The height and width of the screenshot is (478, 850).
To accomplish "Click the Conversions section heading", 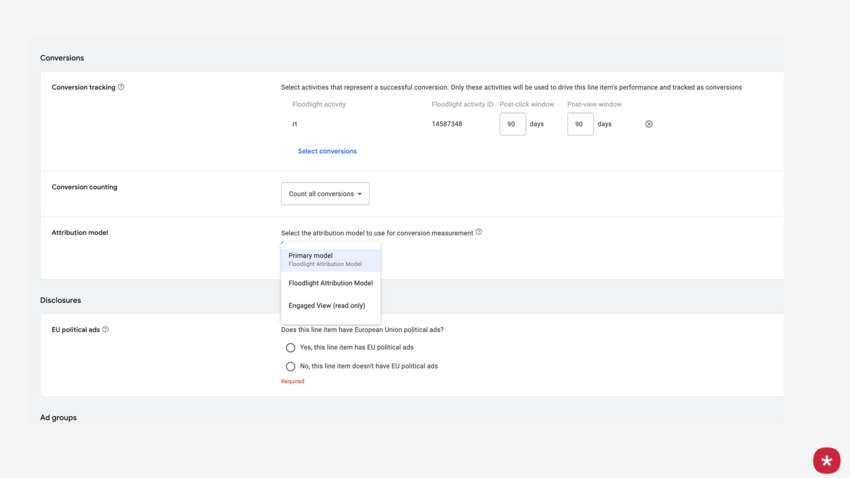I will (x=62, y=58).
